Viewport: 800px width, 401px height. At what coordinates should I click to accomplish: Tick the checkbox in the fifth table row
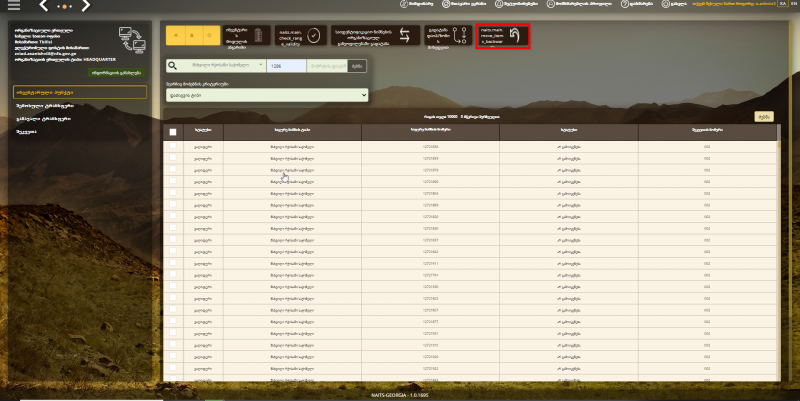point(173,193)
